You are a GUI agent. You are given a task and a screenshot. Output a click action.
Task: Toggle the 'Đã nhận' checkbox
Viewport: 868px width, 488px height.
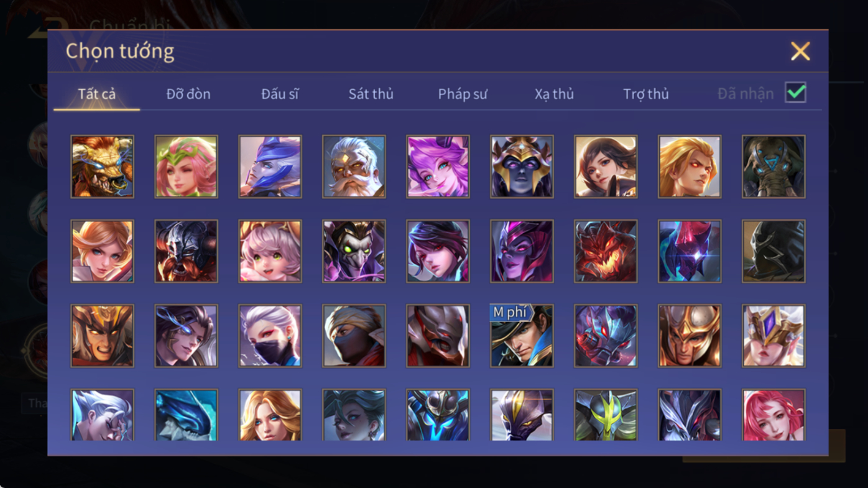pos(795,93)
